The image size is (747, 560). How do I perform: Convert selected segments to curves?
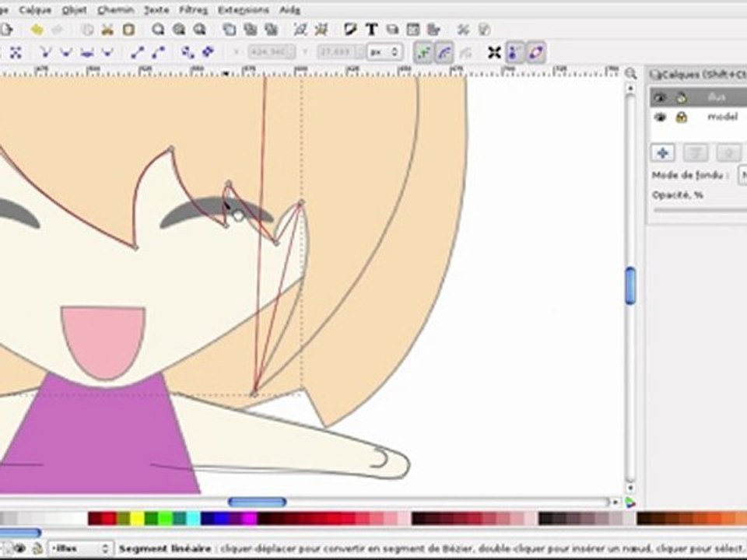[158, 52]
